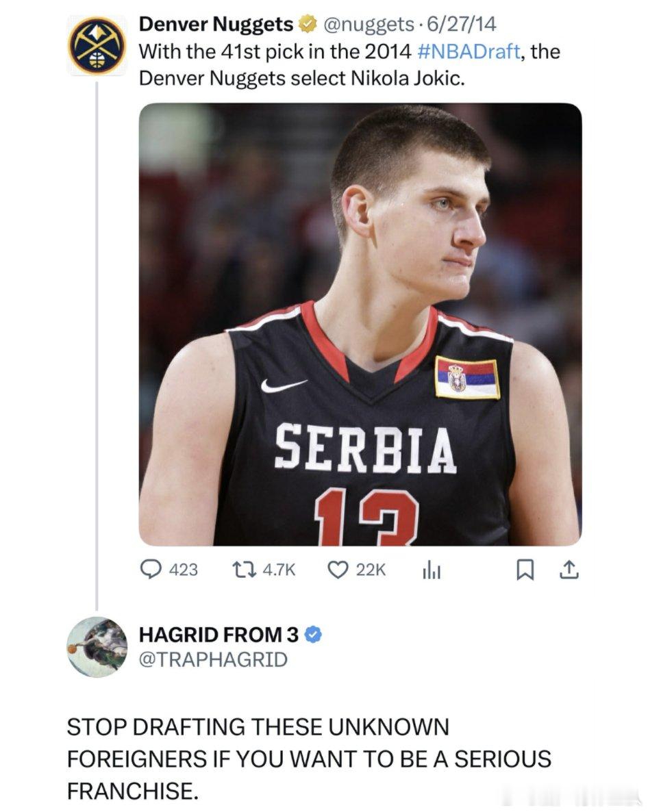The height and width of the screenshot is (812, 648).
Task: Click the Denver Nuggets display name
Action: [216, 25]
